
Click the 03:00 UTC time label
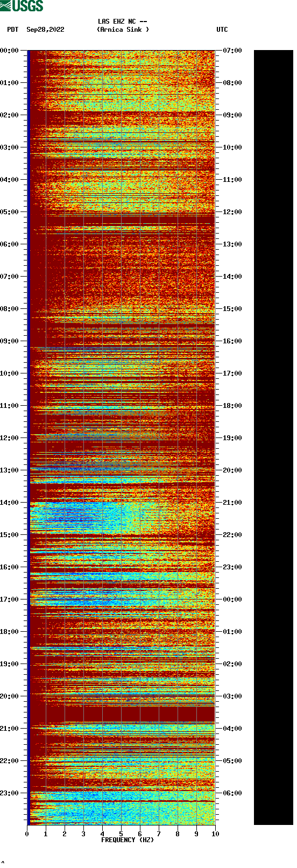[232, 696]
